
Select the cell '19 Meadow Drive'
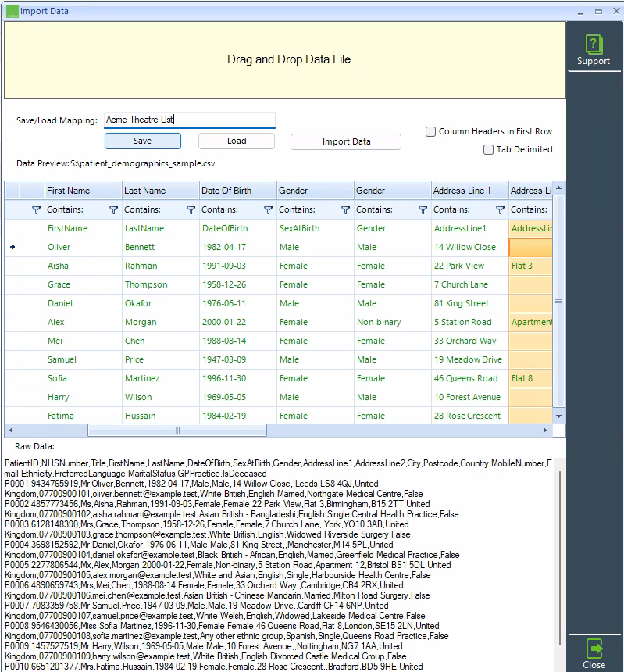[470, 360]
